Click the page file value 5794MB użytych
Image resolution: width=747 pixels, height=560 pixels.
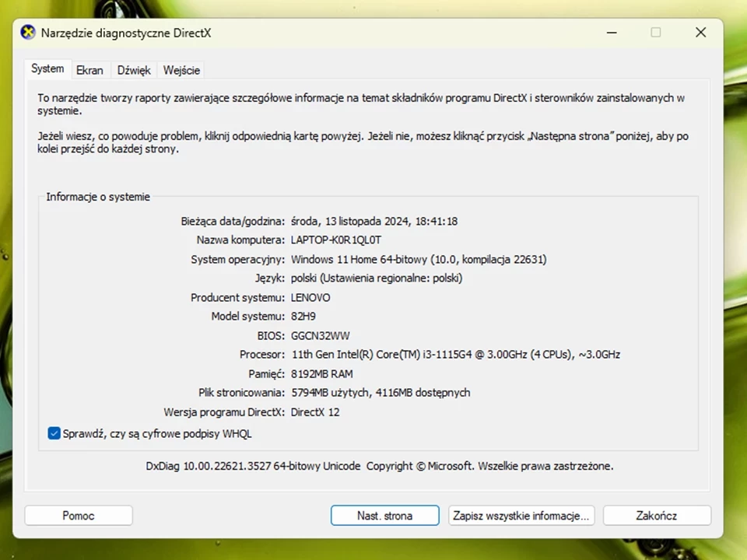381,393
